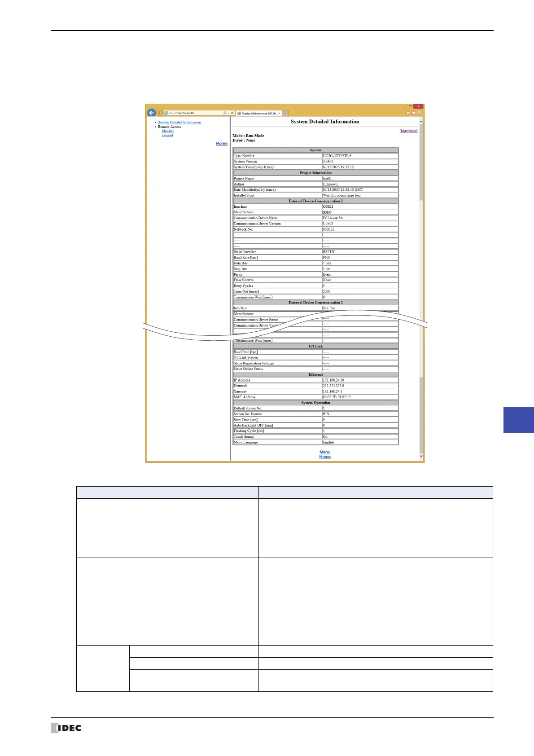
Task: Open the Monitor link under Remote Access
Action: coord(168,131)
